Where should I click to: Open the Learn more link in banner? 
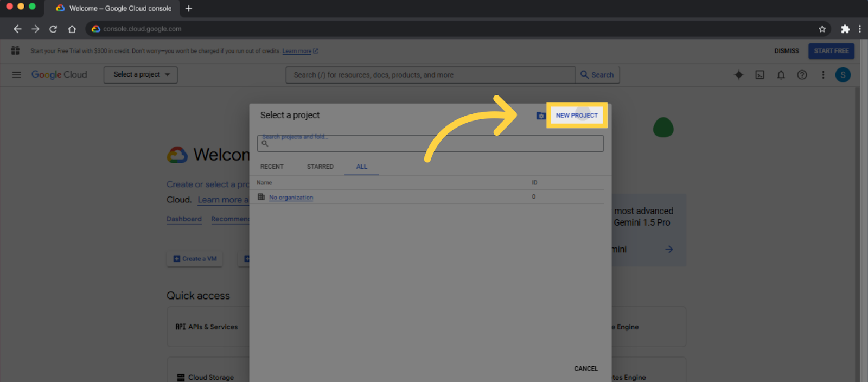[x=300, y=51]
